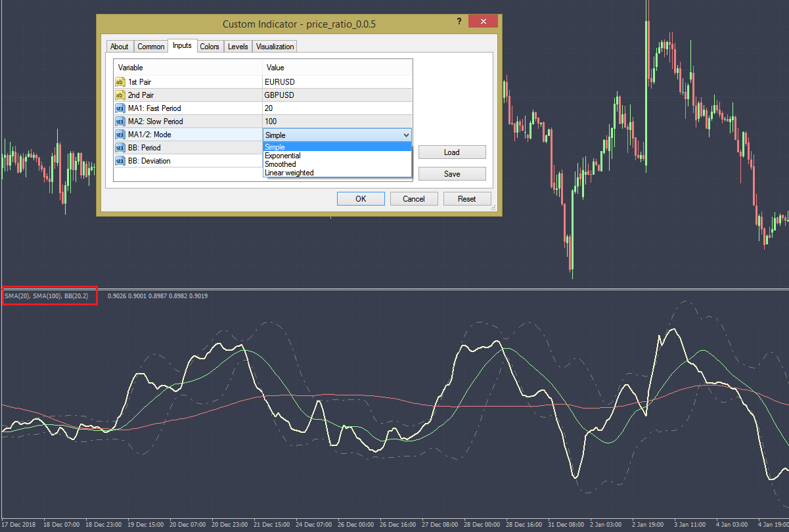The image size is (789, 532).
Task: Click the MA1 Fast Period integer icon
Action: [x=120, y=108]
